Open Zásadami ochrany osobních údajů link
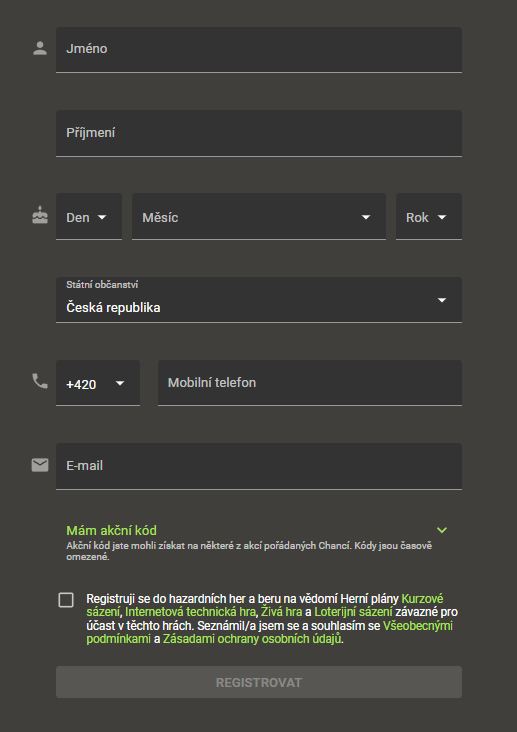Screen dimensions: 517x732 pyautogui.click(x=252, y=639)
